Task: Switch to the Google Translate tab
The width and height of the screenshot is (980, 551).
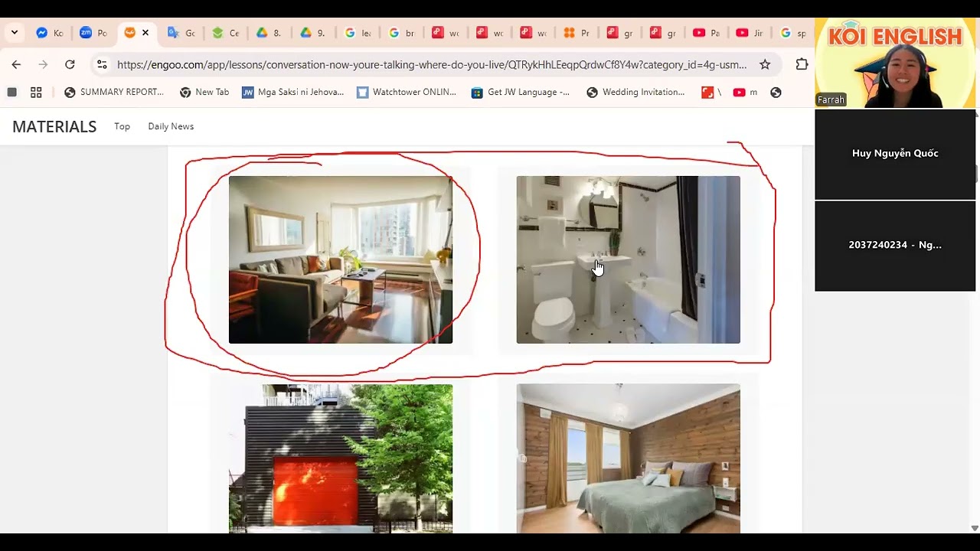Action: 181,33
